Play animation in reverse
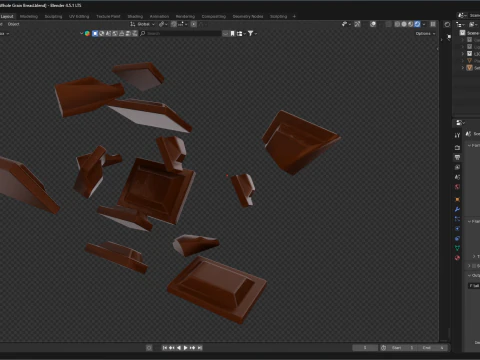The image size is (480, 360). click(x=179, y=348)
